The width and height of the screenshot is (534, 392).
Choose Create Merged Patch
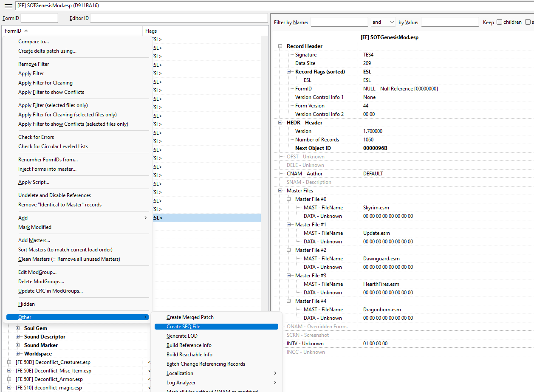(216, 317)
